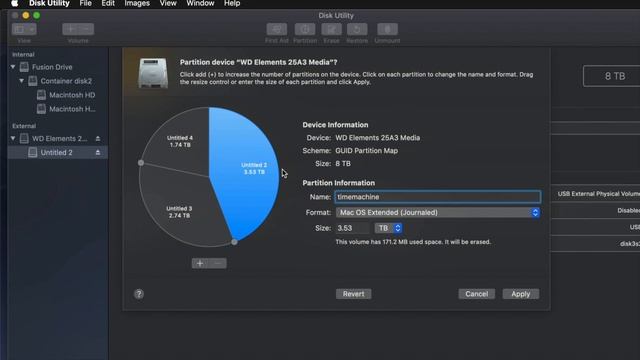
Task: Click the Restore toolbar icon
Action: pos(357,29)
